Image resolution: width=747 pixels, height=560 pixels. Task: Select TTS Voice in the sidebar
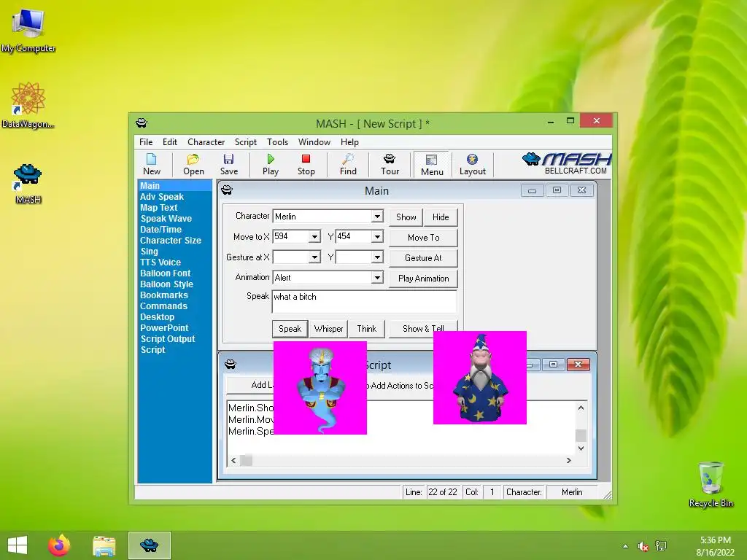(x=160, y=262)
